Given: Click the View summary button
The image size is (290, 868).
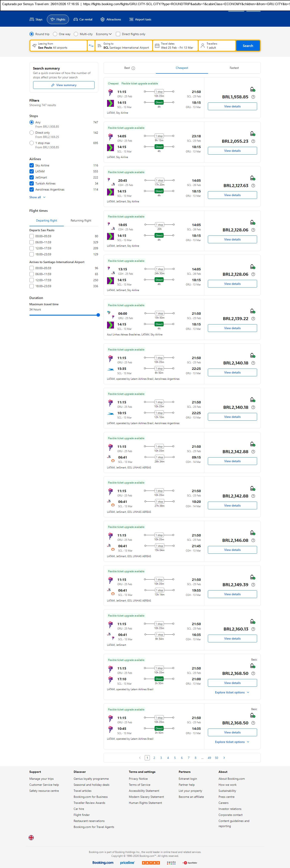Looking at the screenshot, I should [x=64, y=85].
